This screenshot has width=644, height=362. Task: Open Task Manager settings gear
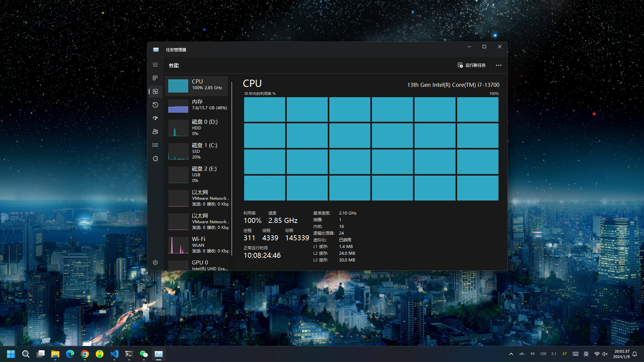pyautogui.click(x=155, y=262)
